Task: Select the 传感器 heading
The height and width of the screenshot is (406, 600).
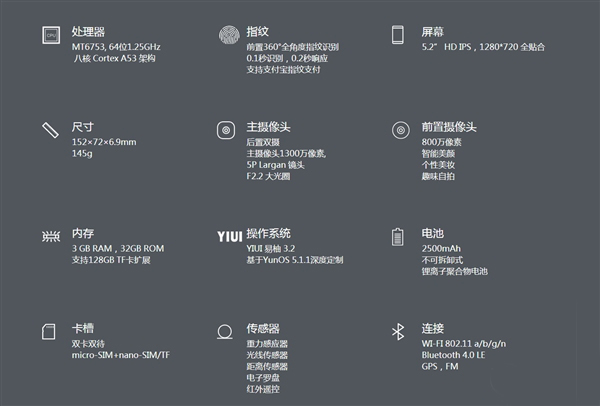Action: [x=263, y=328]
